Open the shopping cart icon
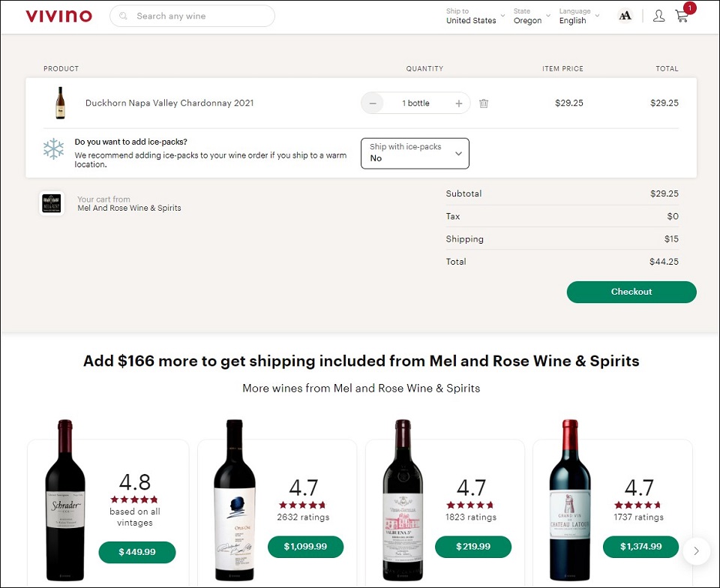720x588 pixels. [682, 16]
